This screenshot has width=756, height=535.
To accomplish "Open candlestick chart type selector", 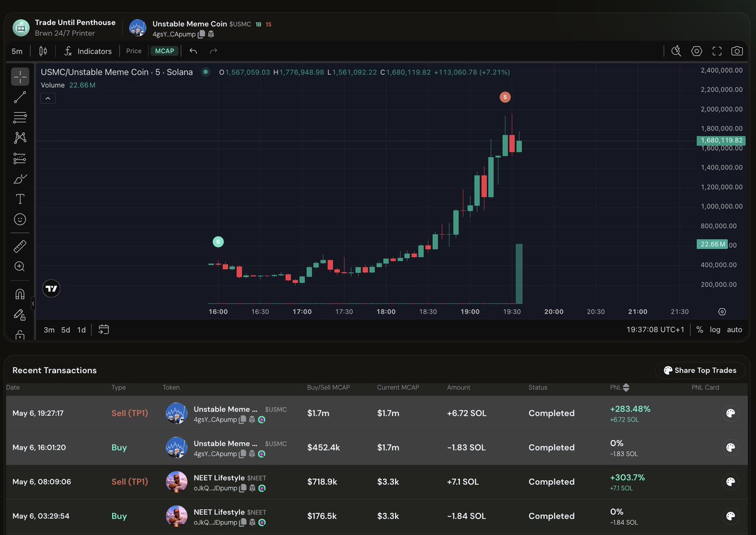I will pyautogui.click(x=43, y=51).
